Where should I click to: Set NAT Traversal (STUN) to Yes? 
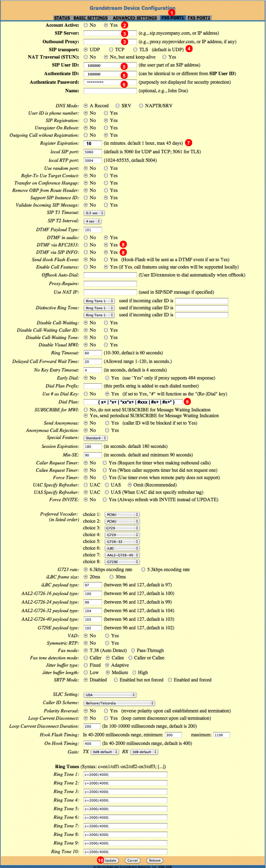[x=164, y=57]
